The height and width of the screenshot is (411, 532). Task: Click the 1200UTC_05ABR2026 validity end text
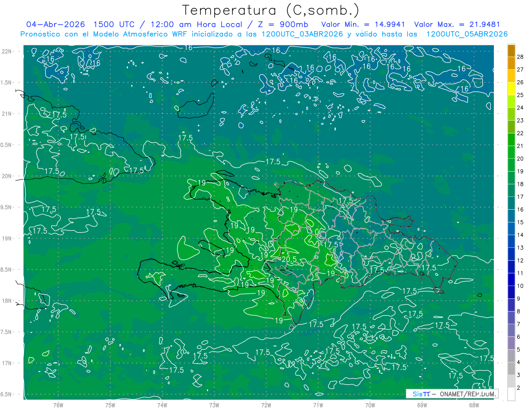point(467,34)
